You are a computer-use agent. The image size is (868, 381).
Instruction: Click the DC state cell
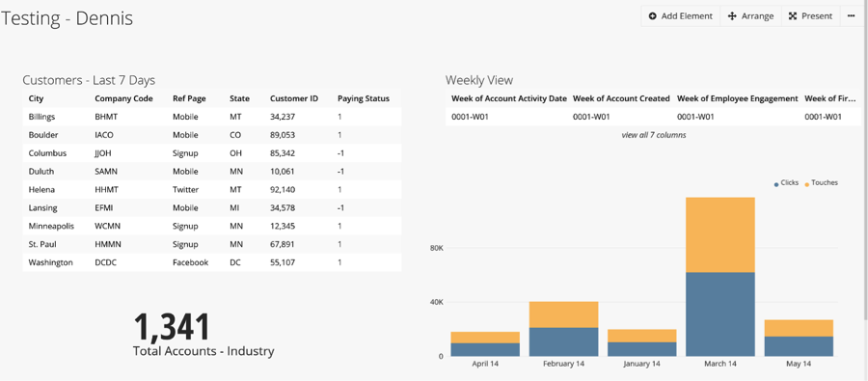[x=234, y=262]
